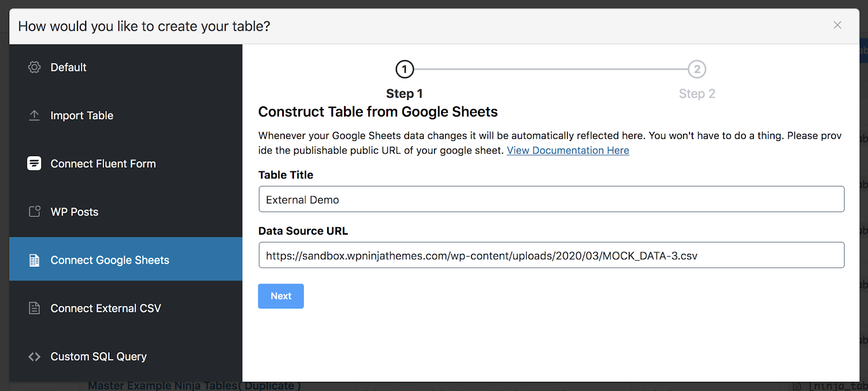Click the Google Sheets spreadsheet icon
Viewport: 868px width, 391px height.
[34, 260]
